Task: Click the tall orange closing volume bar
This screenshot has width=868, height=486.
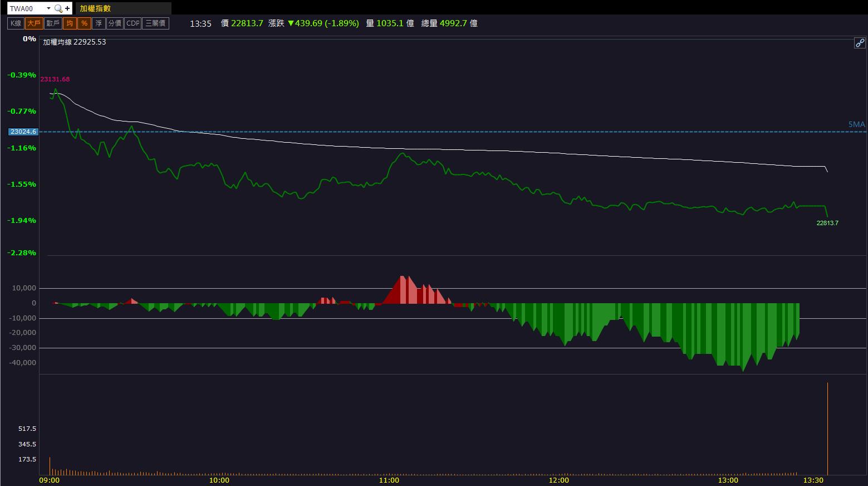Action: coord(827,429)
